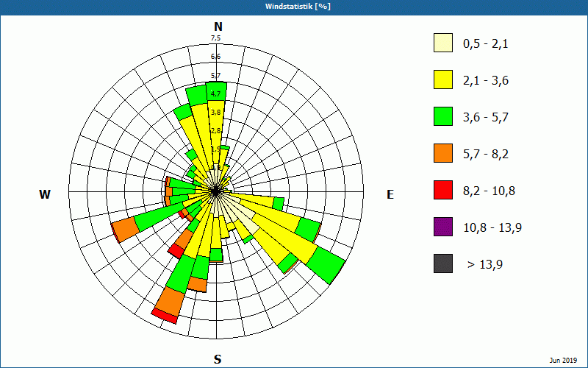Click the 7,5 radial axis value
Viewport: 588px width, 368px height.
(x=215, y=38)
